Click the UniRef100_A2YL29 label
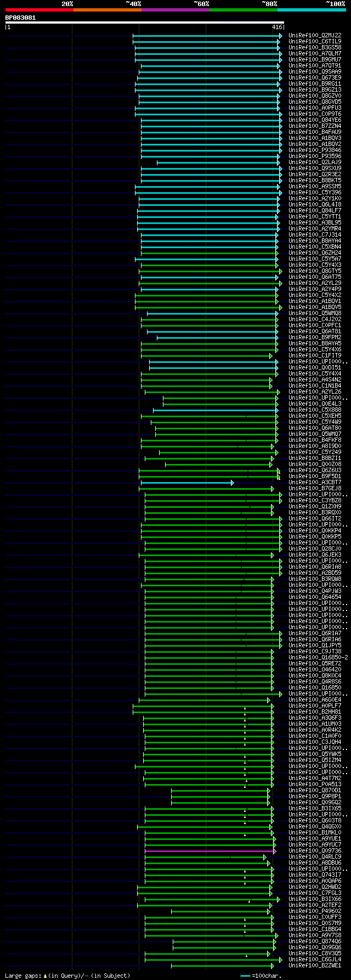The height and width of the screenshot is (980, 351). pos(315,283)
